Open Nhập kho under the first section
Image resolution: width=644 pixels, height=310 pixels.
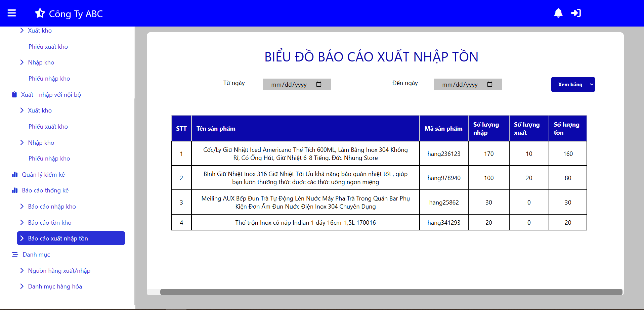(x=41, y=62)
